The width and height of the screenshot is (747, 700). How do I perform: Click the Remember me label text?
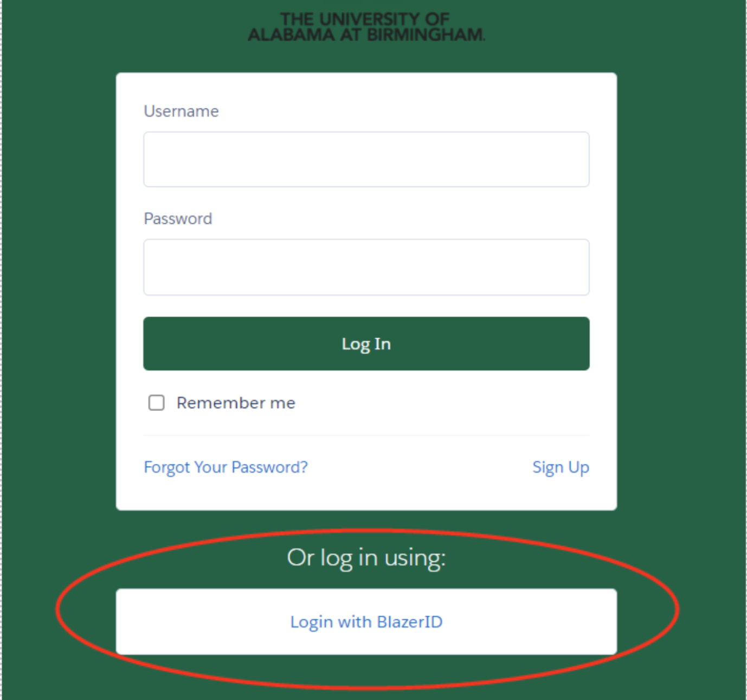point(236,403)
